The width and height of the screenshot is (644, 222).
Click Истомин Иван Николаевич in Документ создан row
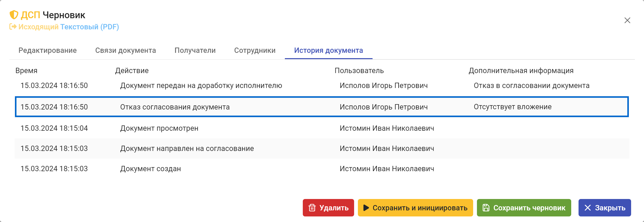click(387, 169)
